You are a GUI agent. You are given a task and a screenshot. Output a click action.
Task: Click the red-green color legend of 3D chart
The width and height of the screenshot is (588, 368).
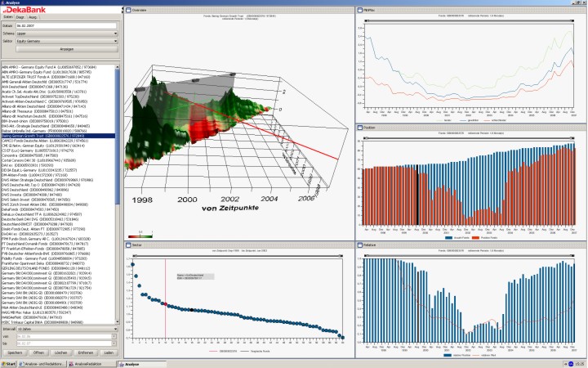click(x=140, y=236)
